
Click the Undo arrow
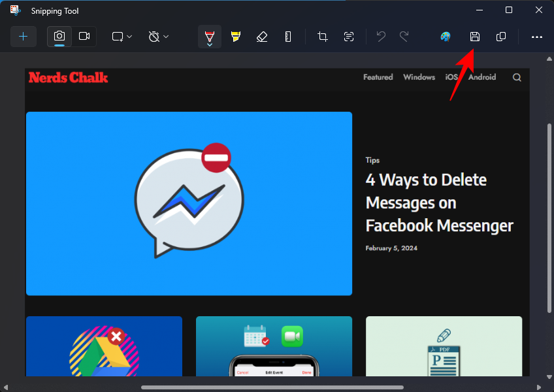(x=381, y=37)
